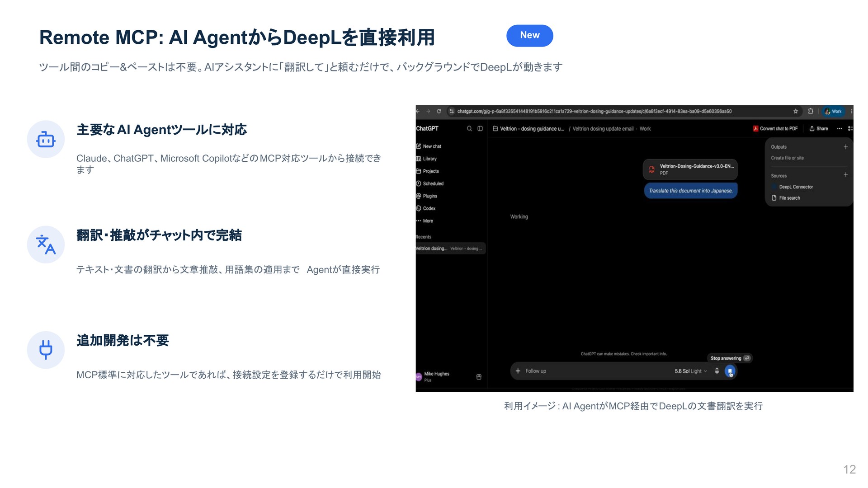Select the DeepL Connector source

pyautogui.click(x=792, y=187)
